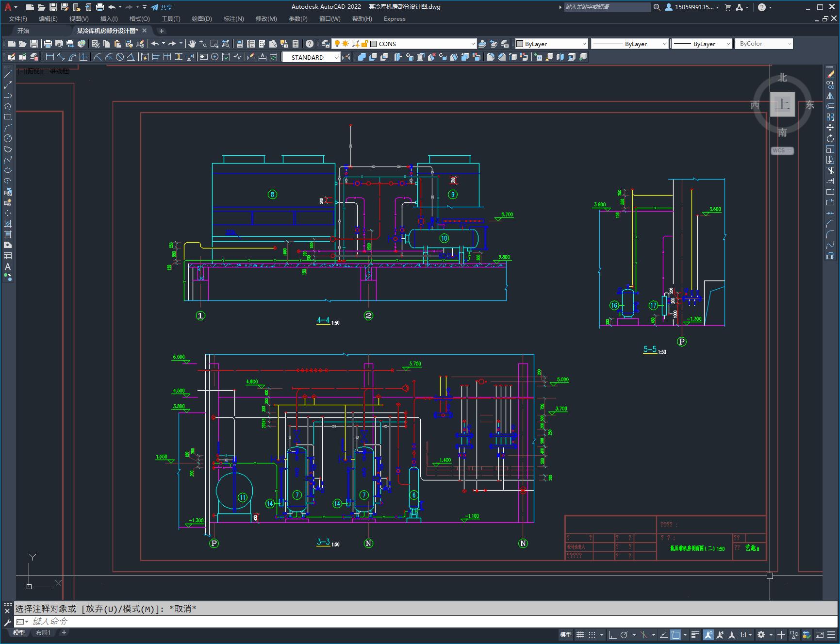
Task: Select the multiline Text tool
Action: (x=8, y=266)
